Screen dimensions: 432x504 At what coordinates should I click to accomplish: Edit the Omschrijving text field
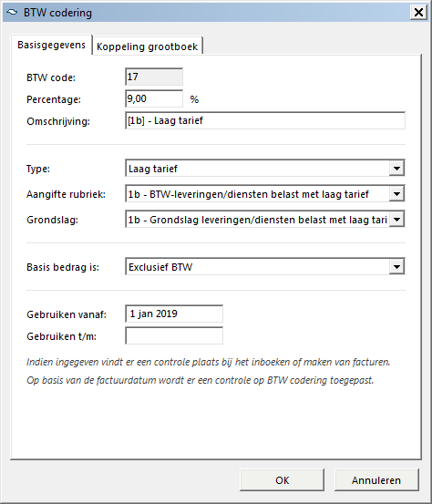[265, 120]
